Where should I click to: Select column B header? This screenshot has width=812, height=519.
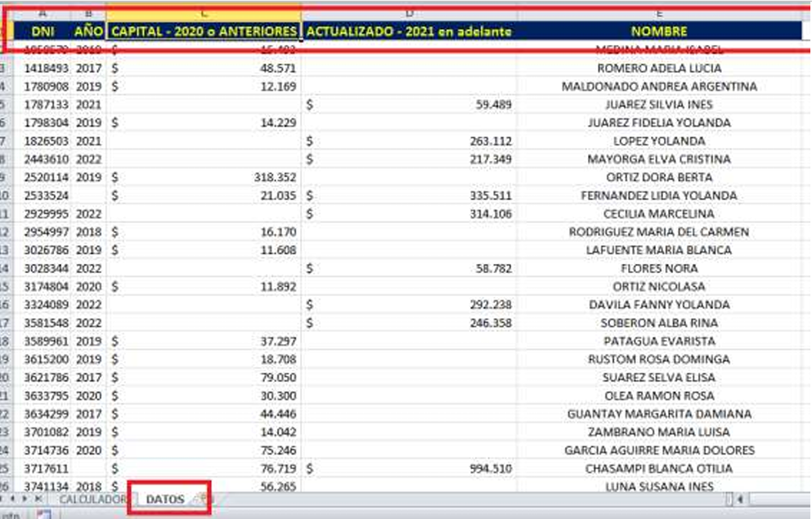pyautogui.click(x=88, y=13)
